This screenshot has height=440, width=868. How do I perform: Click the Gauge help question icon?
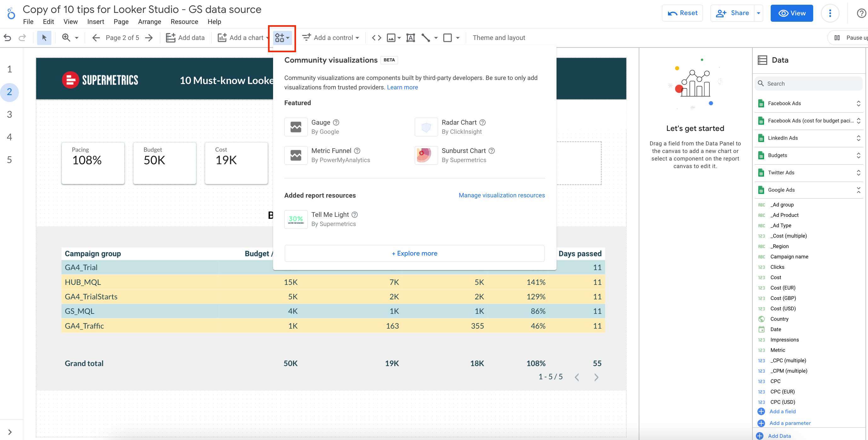[336, 122]
